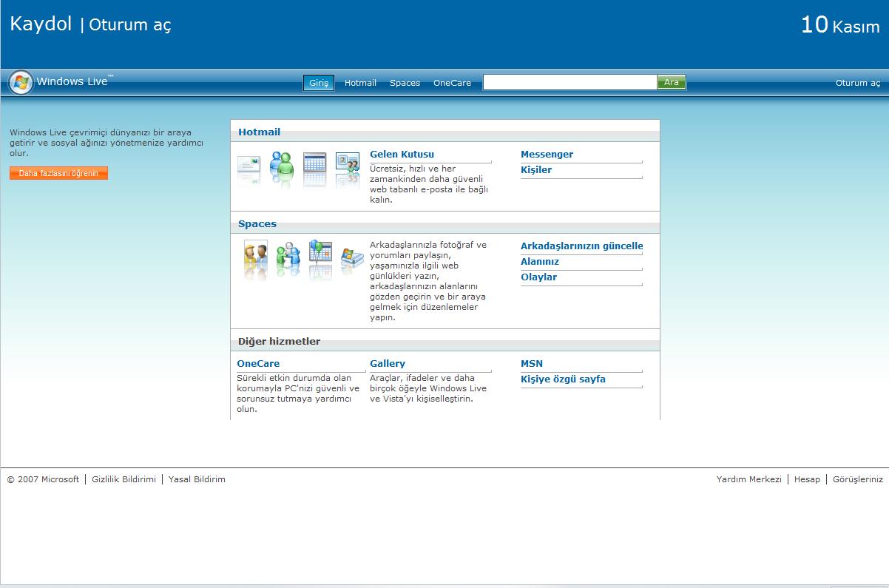
Task: Switch to the Spaces tab
Action: tap(405, 83)
